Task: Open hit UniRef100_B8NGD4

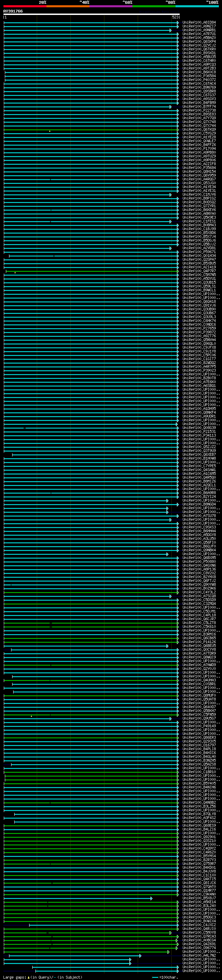Action: [199, 504]
